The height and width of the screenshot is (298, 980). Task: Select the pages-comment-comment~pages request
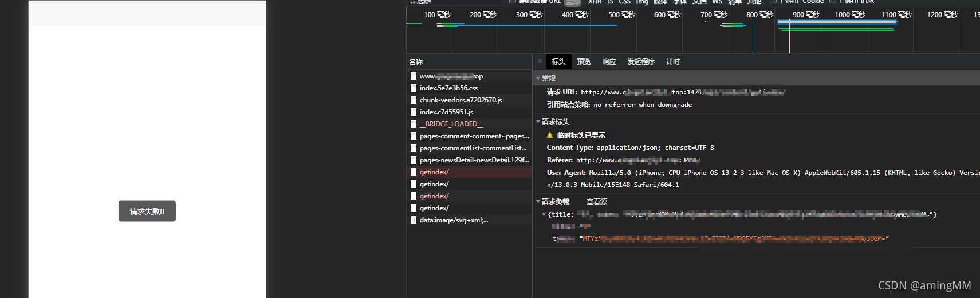[469, 136]
